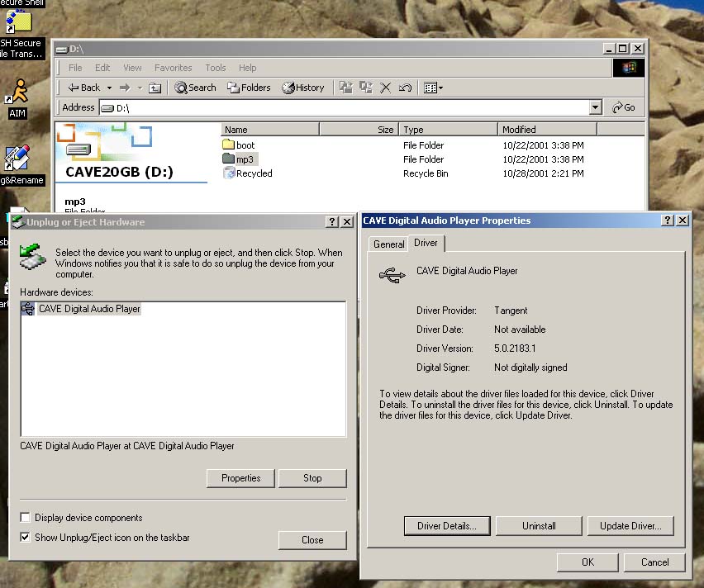Click the Move To toolbar icon
Image resolution: width=704 pixels, height=588 pixels.
(345, 88)
